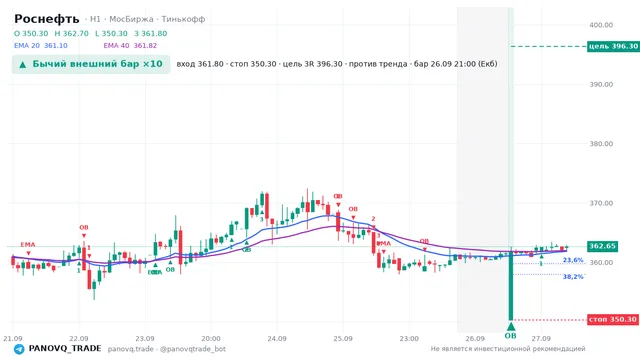The width and height of the screenshot is (640, 360).
Task: Click the З 361.80 close value
Action: pos(151,33)
